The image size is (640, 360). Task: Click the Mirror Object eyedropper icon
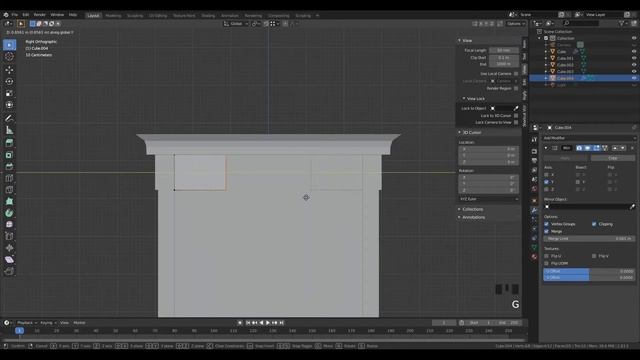632,207
